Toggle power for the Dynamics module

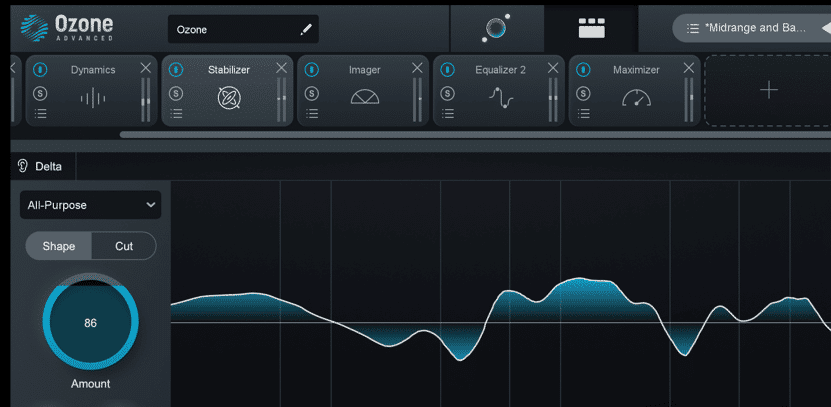pos(40,69)
